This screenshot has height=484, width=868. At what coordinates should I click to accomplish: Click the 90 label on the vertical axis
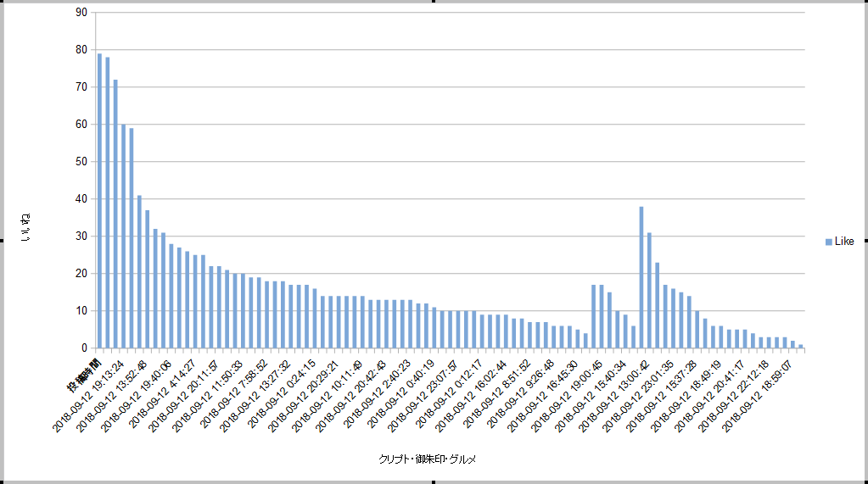coord(81,13)
